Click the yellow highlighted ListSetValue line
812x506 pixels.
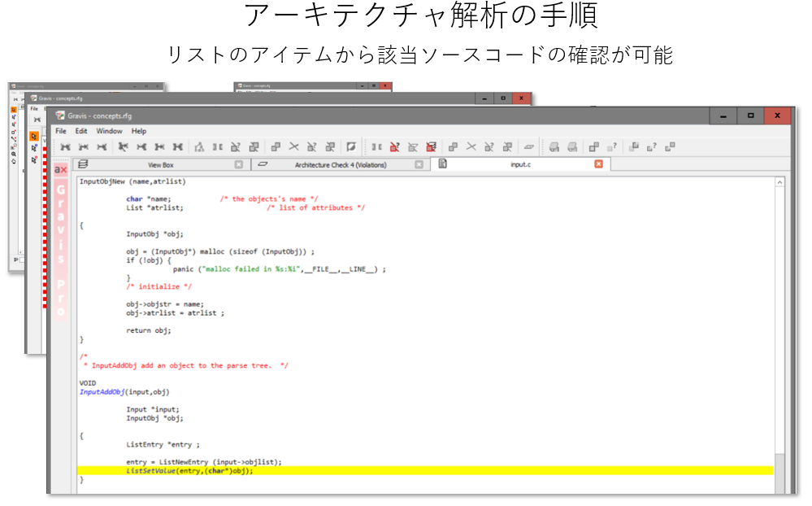190,470
